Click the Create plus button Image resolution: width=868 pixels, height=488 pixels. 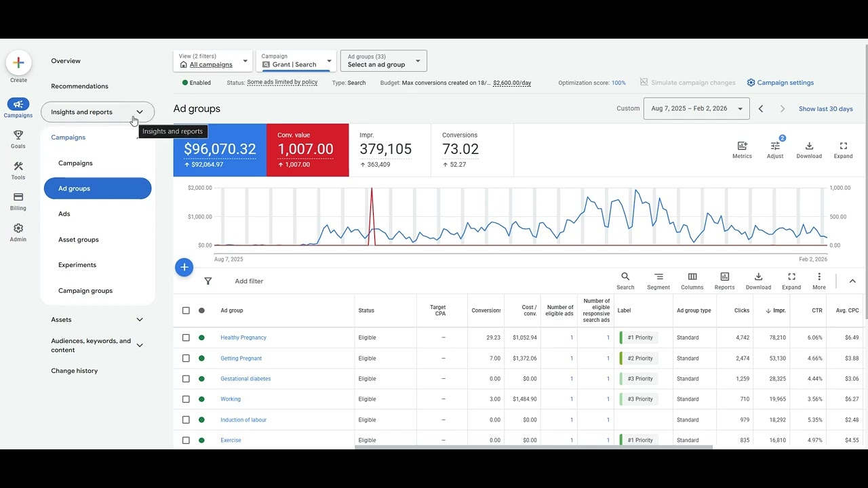(18, 63)
